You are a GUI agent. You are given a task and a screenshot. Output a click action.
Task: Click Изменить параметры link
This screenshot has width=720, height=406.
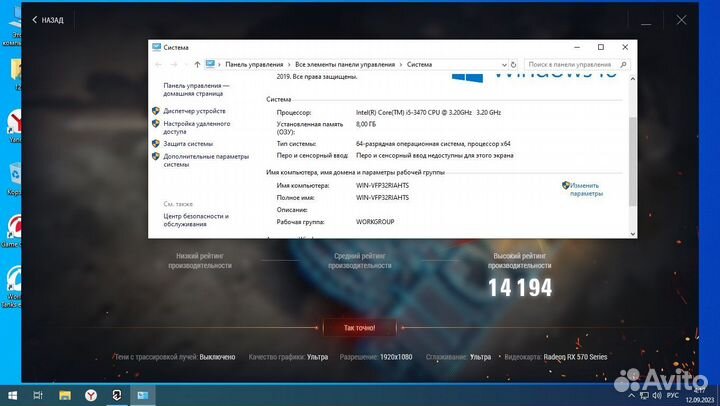[x=586, y=189]
